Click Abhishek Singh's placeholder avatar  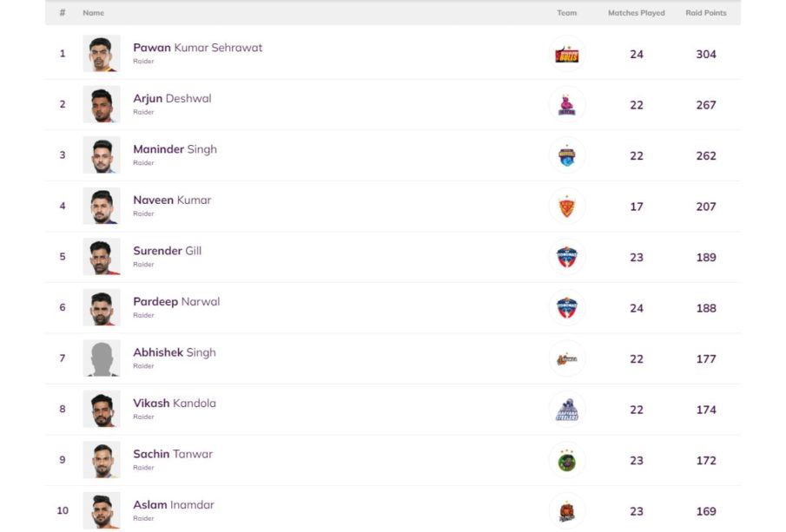[x=102, y=358]
